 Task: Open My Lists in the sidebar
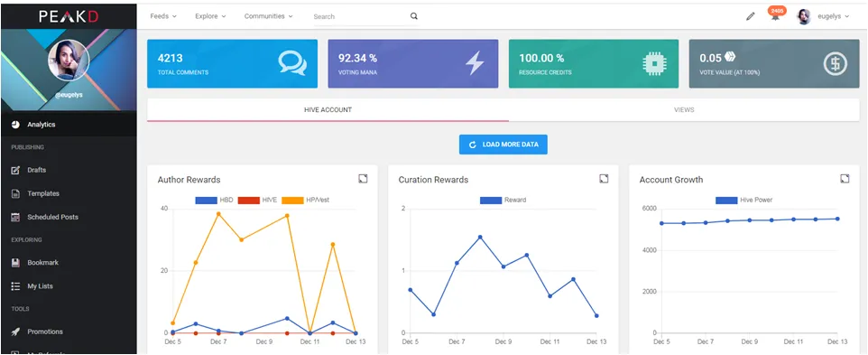coord(68,286)
